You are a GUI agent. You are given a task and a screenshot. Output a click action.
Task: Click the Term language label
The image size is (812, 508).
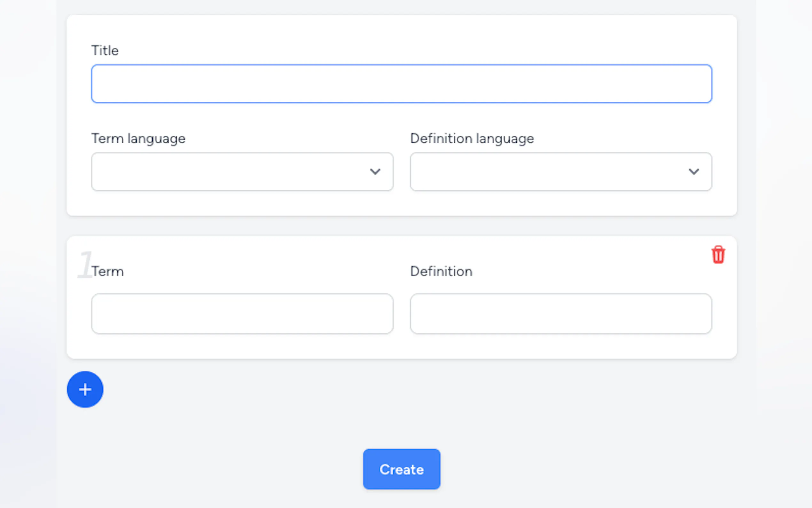click(138, 139)
